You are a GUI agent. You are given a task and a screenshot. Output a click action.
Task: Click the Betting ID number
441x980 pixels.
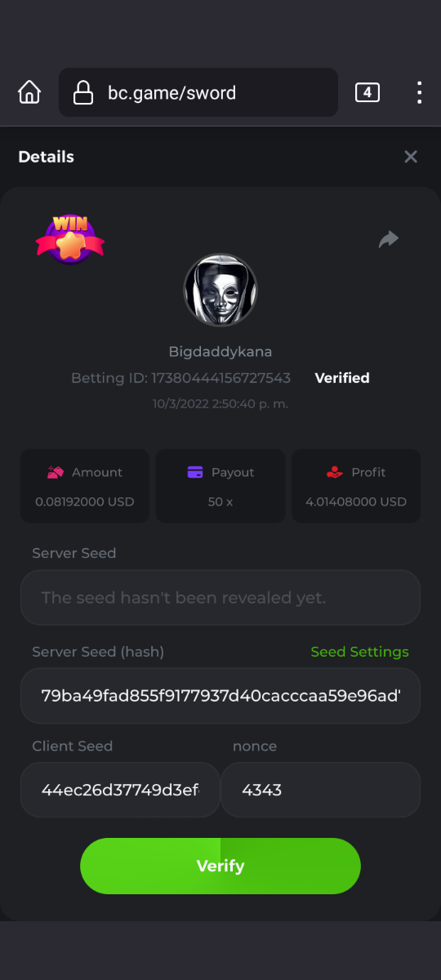(220, 378)
